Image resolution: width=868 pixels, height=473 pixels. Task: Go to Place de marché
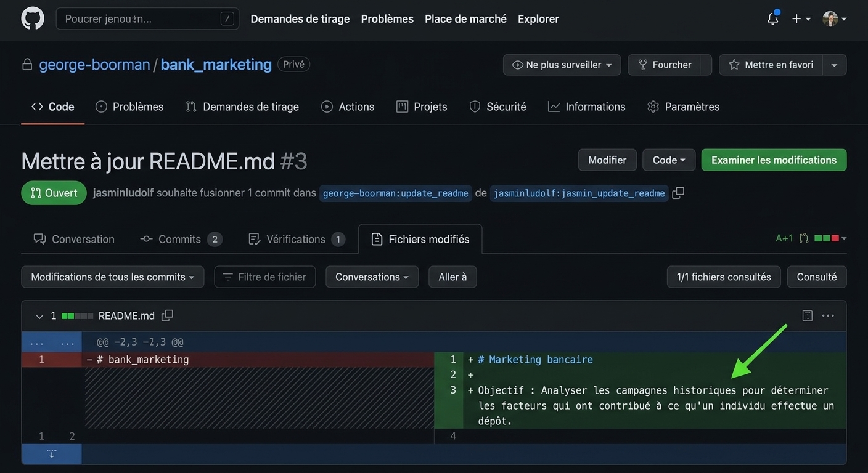pos(465,19)
